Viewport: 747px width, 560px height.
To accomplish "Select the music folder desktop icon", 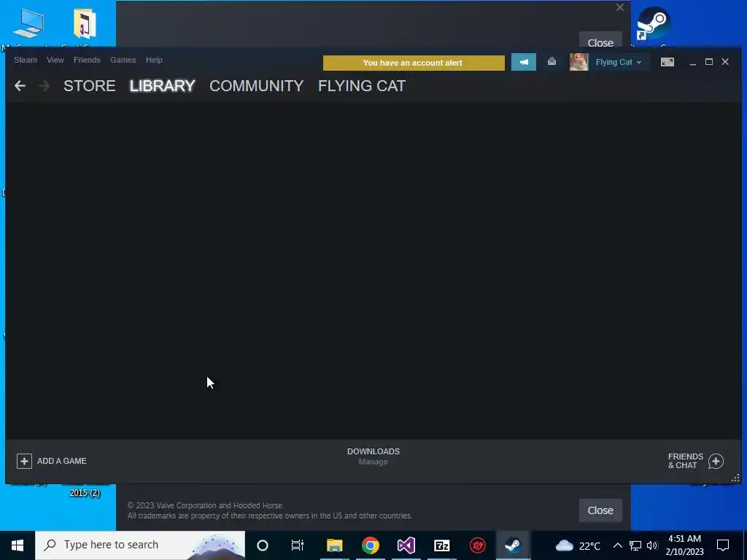I will [85, 23].
